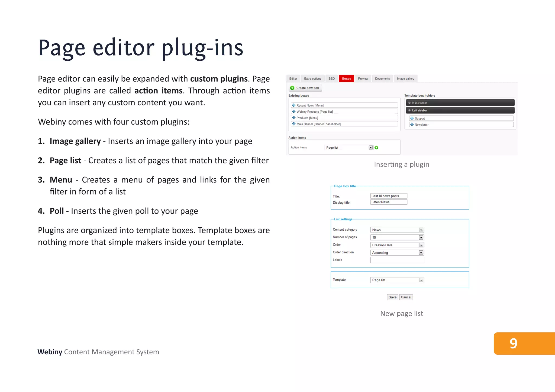The width and height of the screenshot is (555, 392).
Task: Click move handle icon on Support box
Action: coord(412,118)
